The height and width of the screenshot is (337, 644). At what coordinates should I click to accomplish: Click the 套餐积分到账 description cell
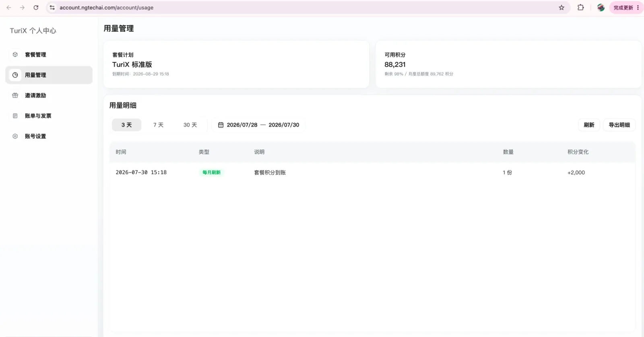[x=270, y=173]
